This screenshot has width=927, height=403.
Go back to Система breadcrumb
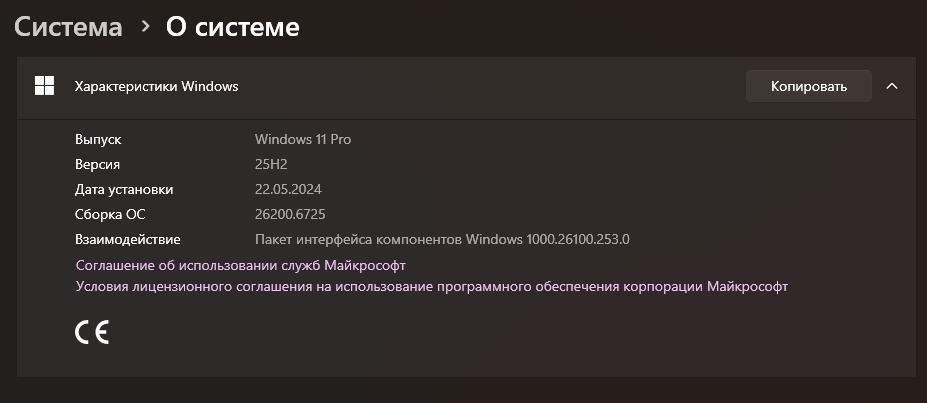click(68, 27)
